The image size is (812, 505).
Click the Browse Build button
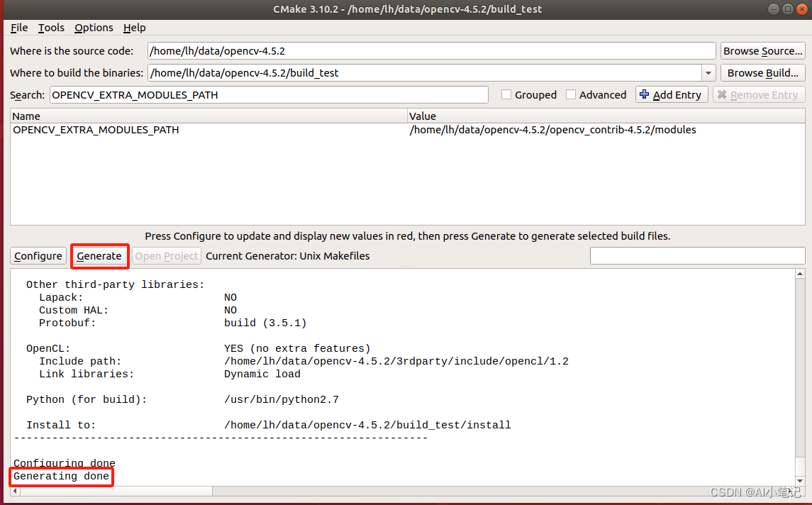pos(762,73)
